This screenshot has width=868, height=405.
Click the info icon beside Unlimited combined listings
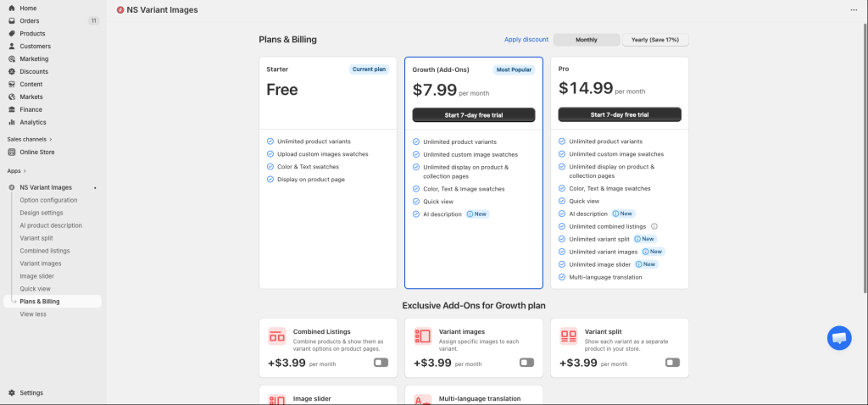(x=654, y=226)
